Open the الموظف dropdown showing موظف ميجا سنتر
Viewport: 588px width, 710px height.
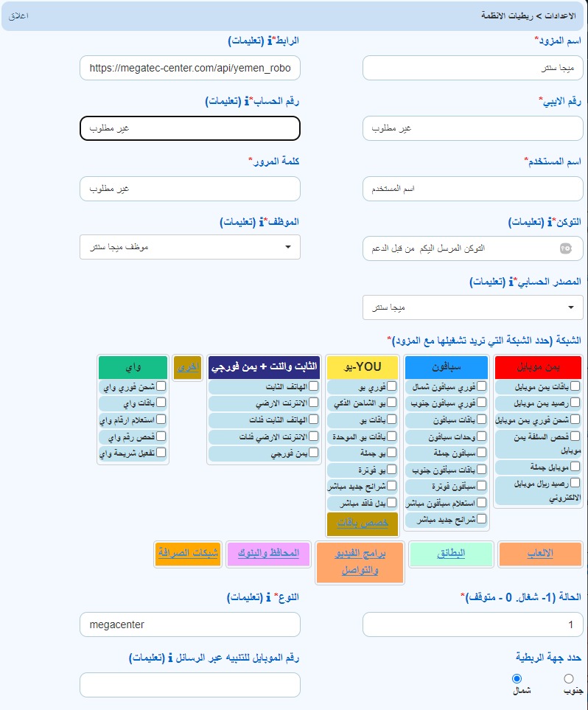[x=190, y=247]
